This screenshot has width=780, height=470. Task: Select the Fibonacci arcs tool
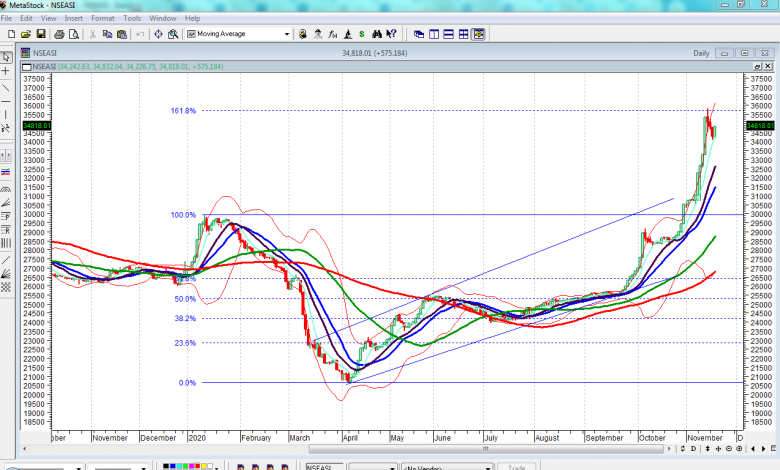pyautogui.click(x=6, y=188)
